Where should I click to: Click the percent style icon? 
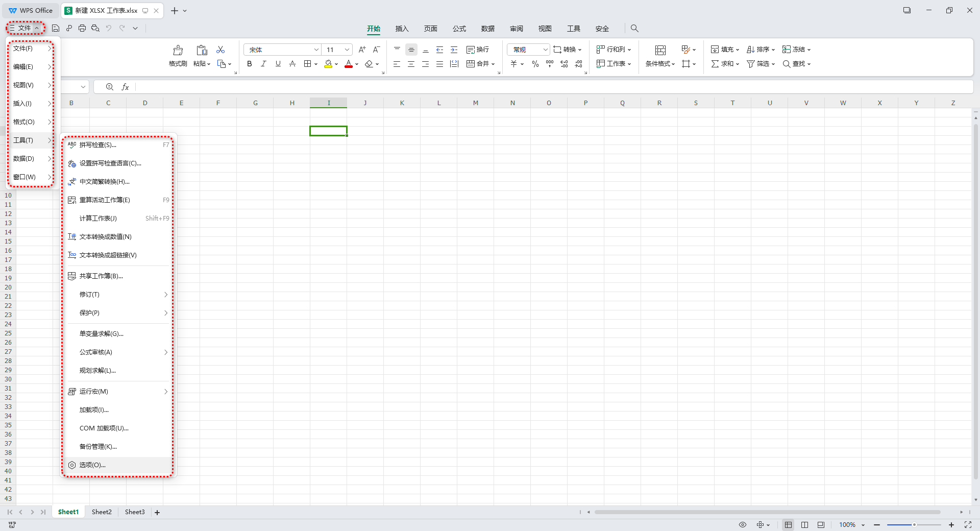tap(535, 64)
